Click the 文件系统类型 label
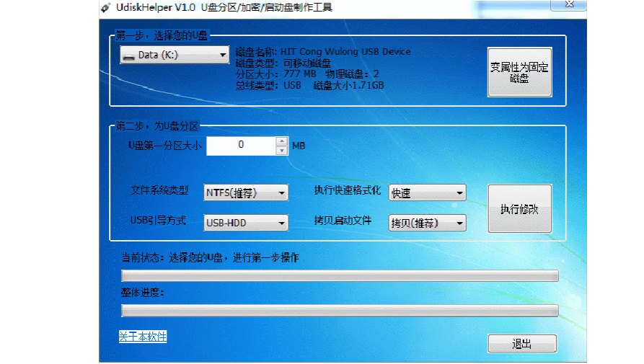The image size is (644, 364). (x=159, y=190)
